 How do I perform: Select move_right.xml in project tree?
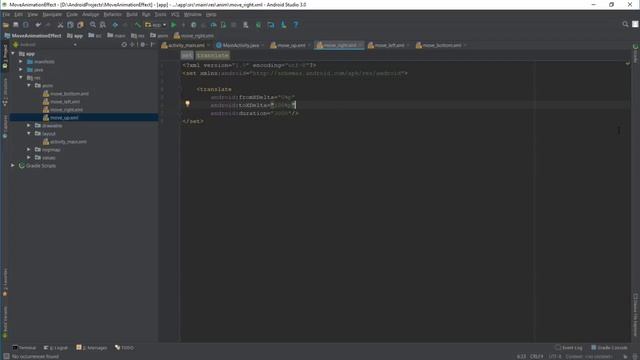[63, 109]
